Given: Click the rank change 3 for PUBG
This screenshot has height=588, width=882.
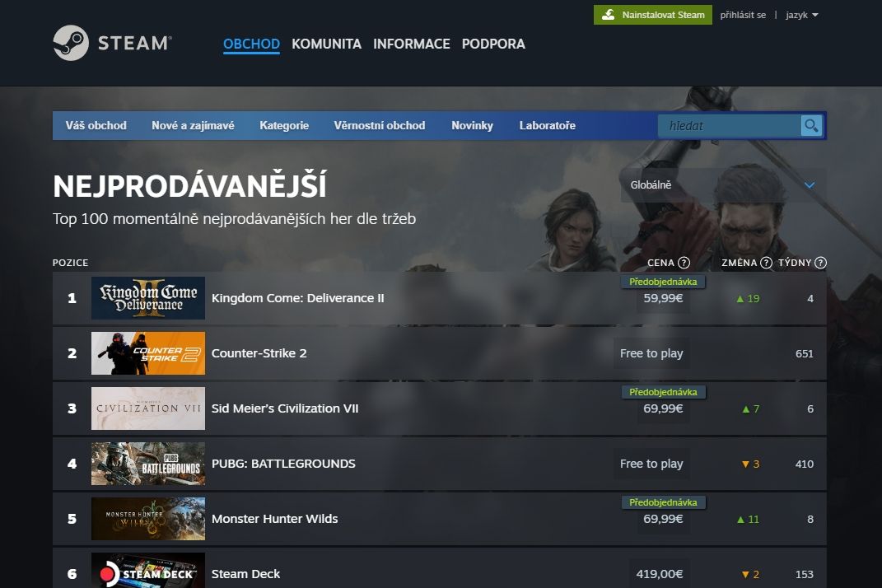Looking at the screenshot, I should [x=750, y=464].
